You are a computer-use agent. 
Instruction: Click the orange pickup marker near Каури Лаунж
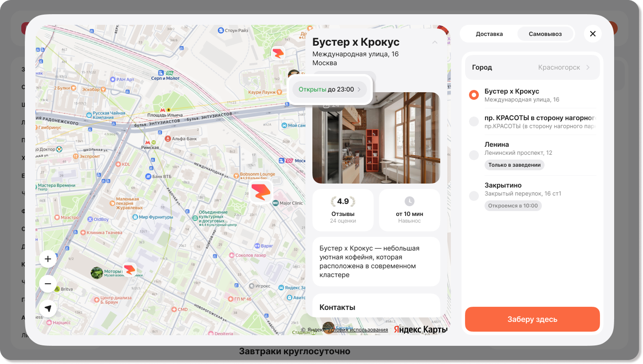(278, 54)
